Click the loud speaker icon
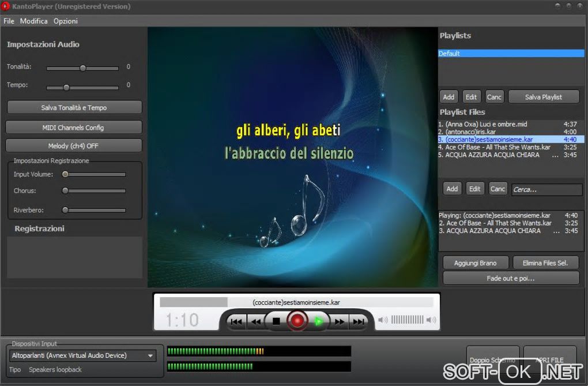 432,320
